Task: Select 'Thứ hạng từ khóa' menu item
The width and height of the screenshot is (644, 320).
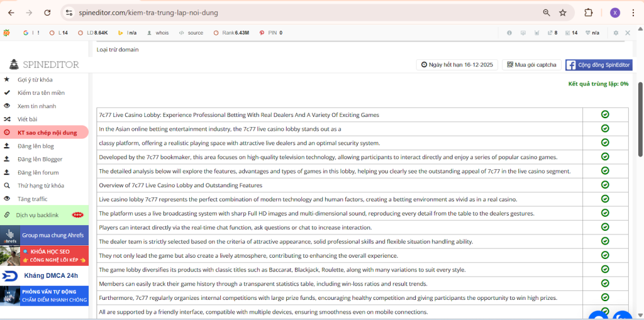Action: (x=41, y=185)
